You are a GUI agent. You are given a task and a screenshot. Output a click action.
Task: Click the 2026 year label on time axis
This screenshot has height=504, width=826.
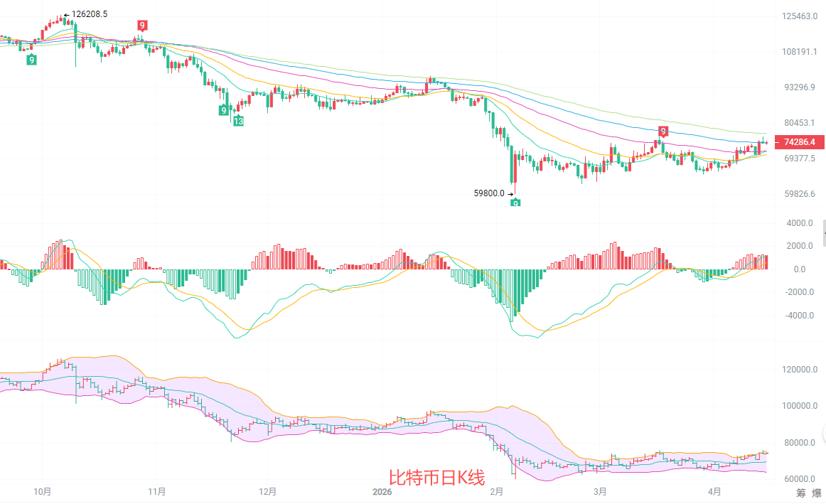tap(382, 491)
